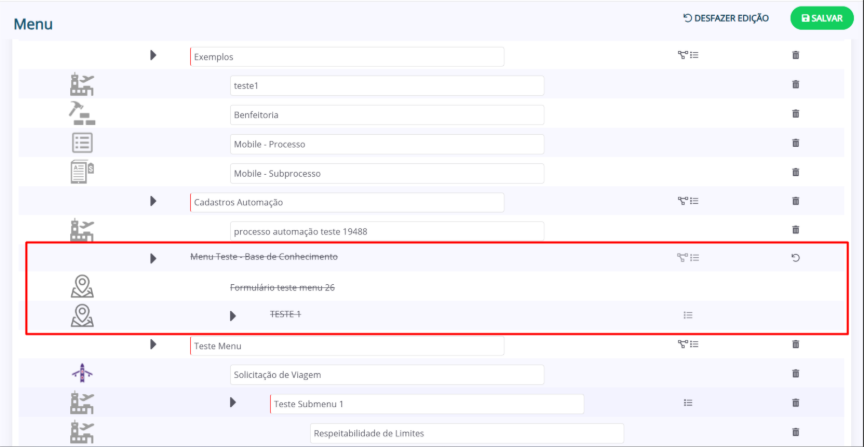The height and width of the screenshot is (447, 864).
Task: Delete the teste1 row
Action: (795, 84)
